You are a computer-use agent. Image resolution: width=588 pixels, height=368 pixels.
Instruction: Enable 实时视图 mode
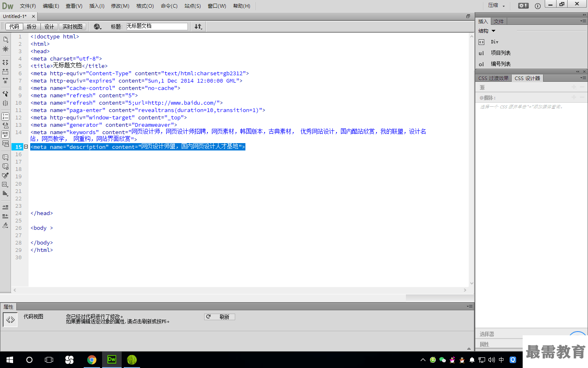pyautogui.click(x=72, y=27)
